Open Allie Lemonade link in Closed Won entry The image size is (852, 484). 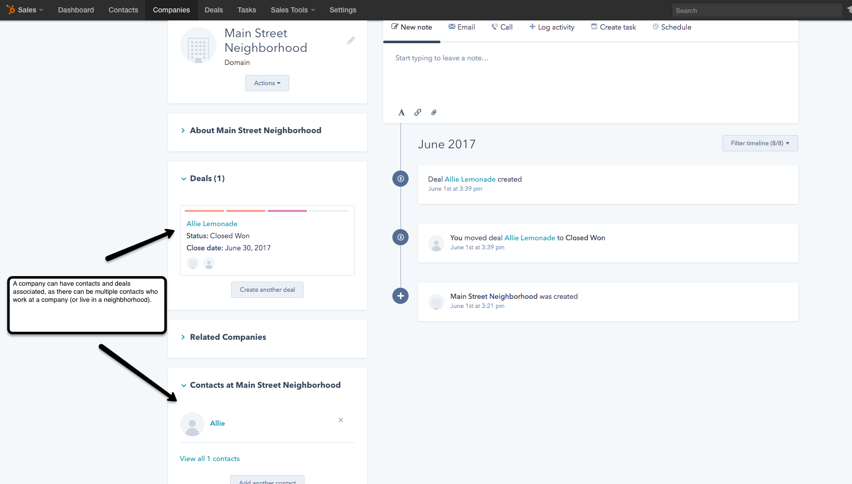click(x=530, y=238)
